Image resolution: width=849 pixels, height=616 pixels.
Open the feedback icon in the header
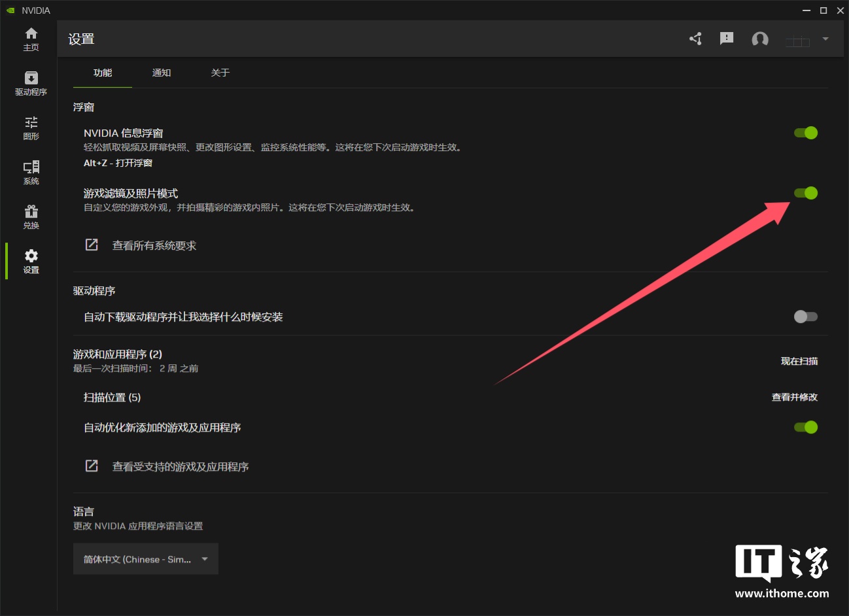726,39
